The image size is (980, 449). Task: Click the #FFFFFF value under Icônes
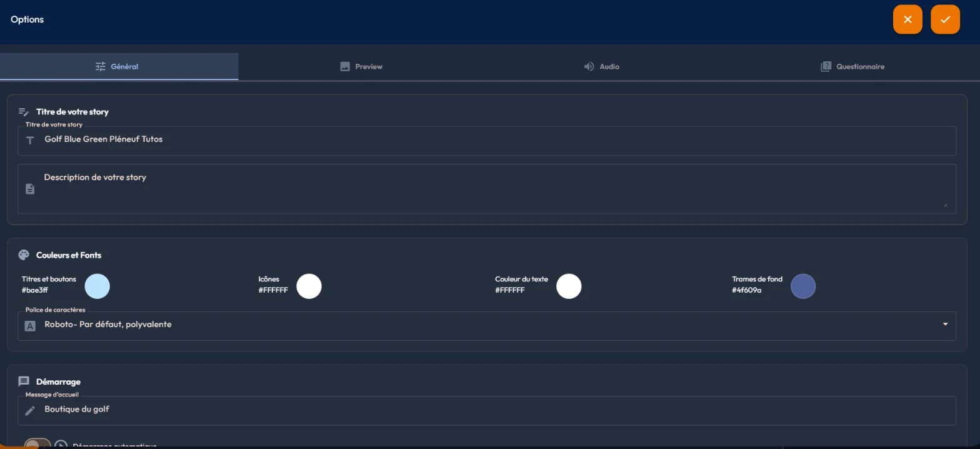pos(273,290)
